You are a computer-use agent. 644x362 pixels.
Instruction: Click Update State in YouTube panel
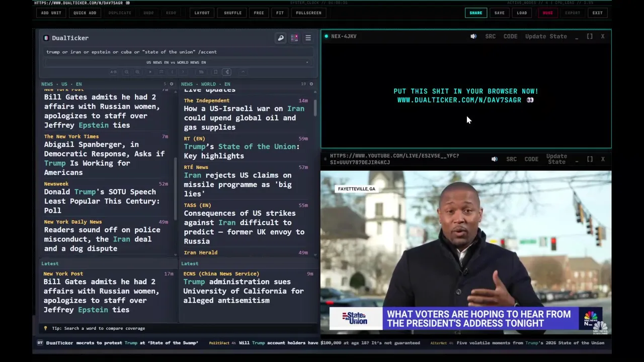[556, 159]
